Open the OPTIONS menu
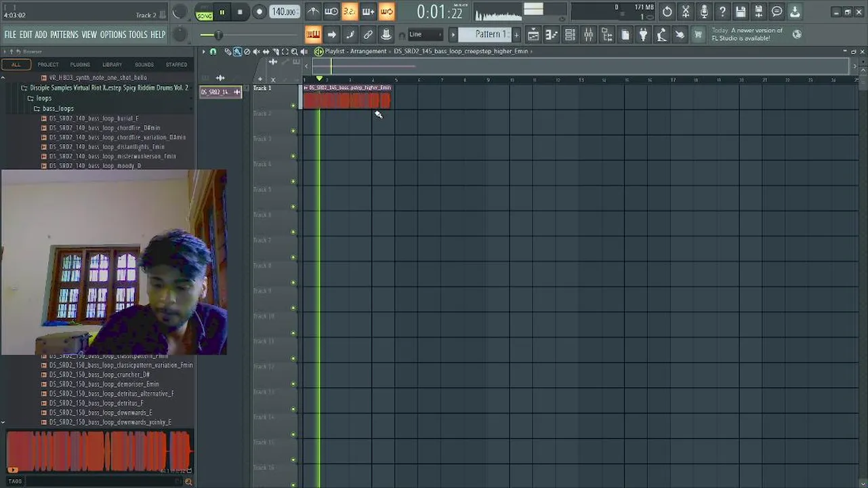 [112, 35]
